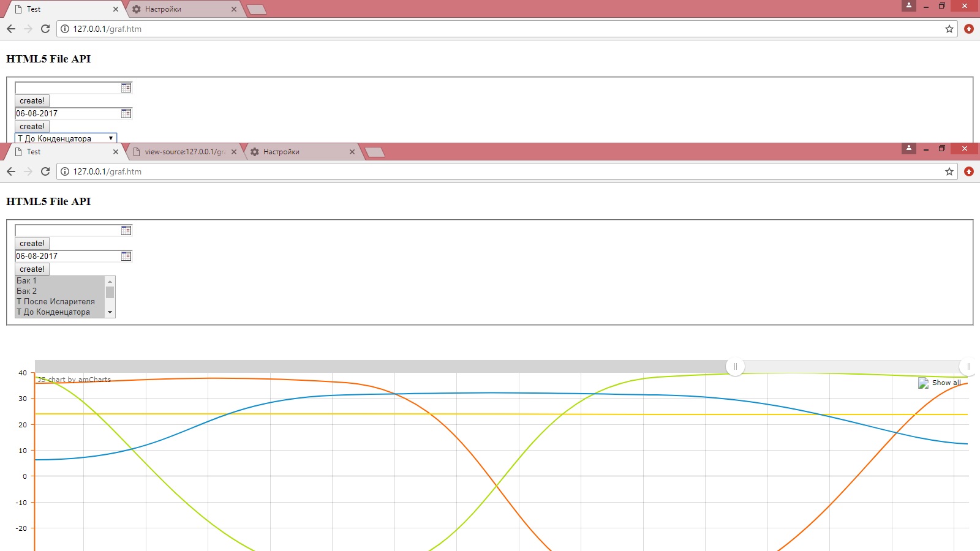Click back arrow in the background window
The height and width of the screenshot is (551, 980).
click(11, 29)
